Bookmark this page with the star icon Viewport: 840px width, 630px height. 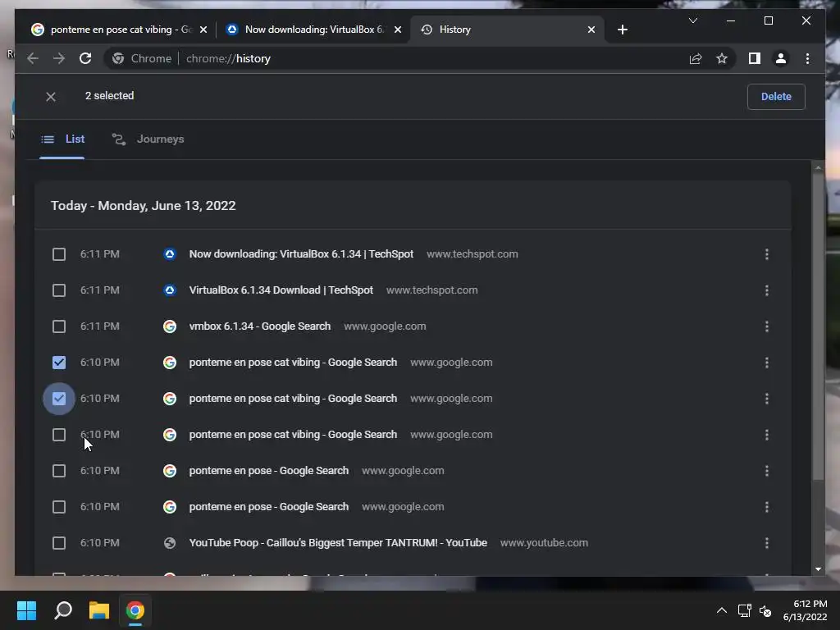[722, 58]
